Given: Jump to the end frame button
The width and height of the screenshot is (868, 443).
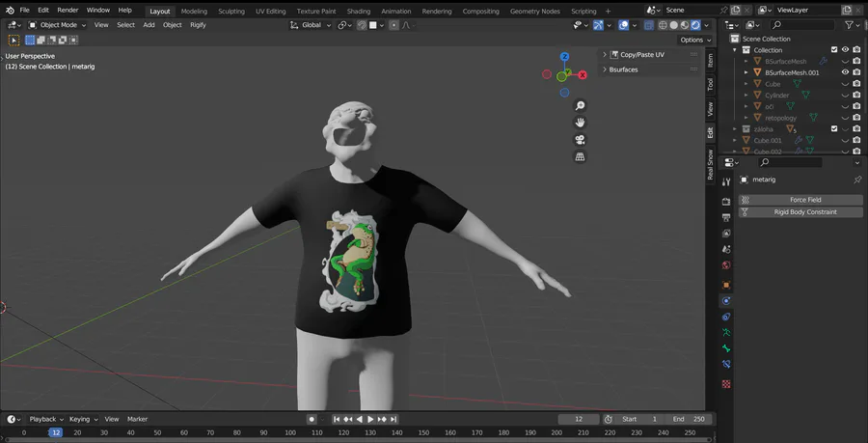Looking at the screenshot, I should tap(393, 419).
